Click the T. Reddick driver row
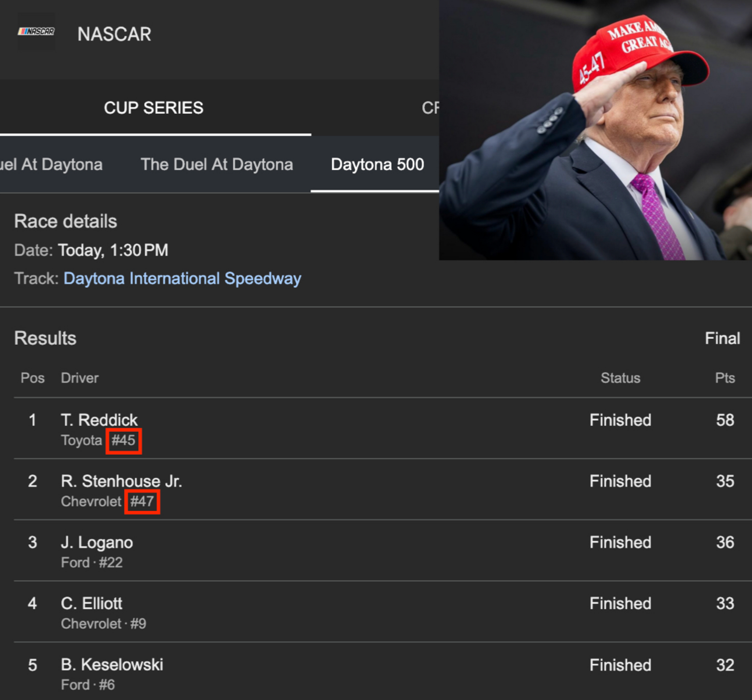This screenshot has width=752, height=700. click(x=100, y=420)
